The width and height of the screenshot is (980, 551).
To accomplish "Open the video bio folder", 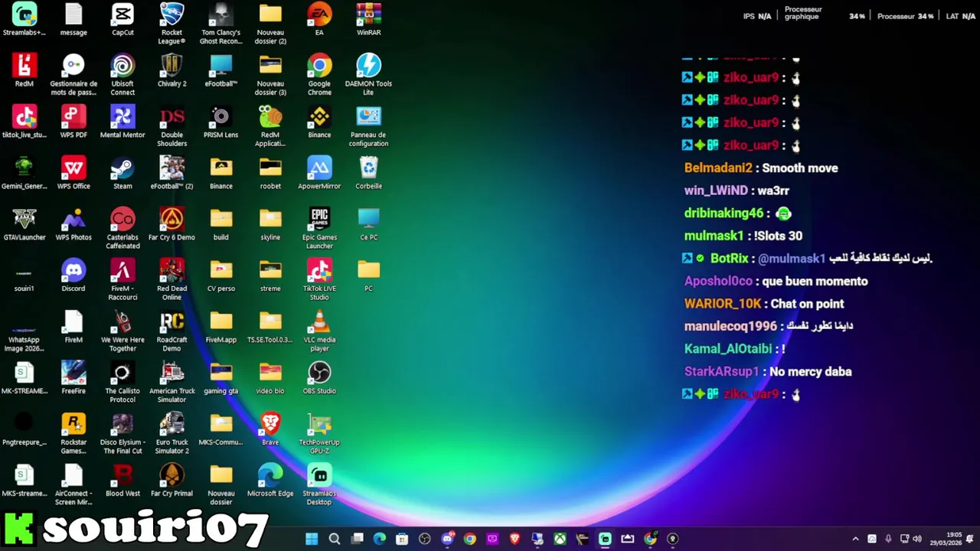I will tap(270, 378).
